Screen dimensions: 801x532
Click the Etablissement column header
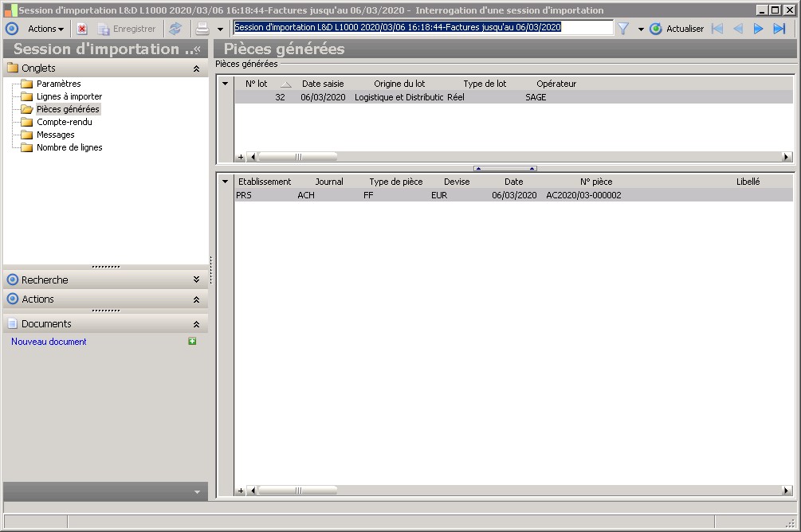pos(265,182)
